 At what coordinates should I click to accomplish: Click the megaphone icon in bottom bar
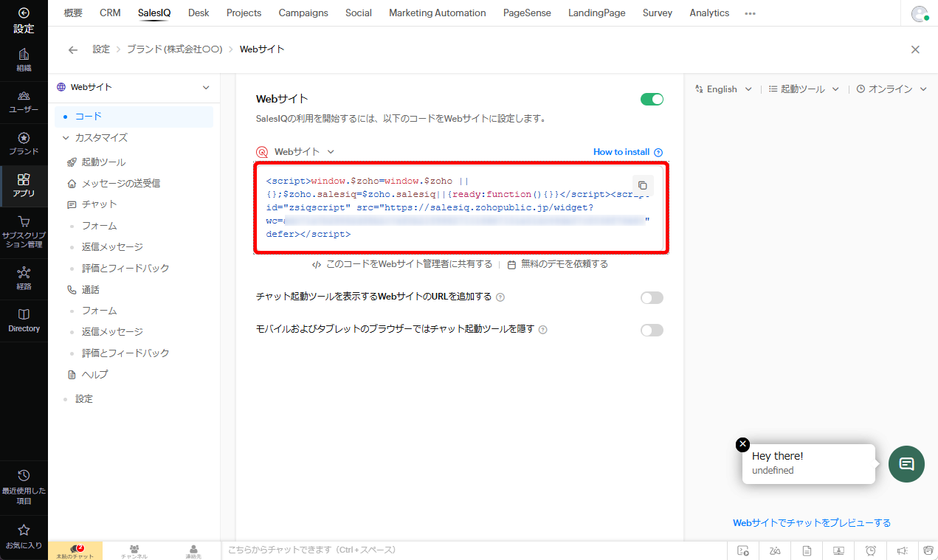(902, 550)
